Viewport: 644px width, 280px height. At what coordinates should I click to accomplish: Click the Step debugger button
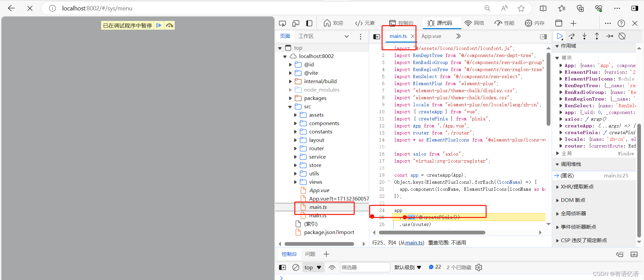click(609, 36)
